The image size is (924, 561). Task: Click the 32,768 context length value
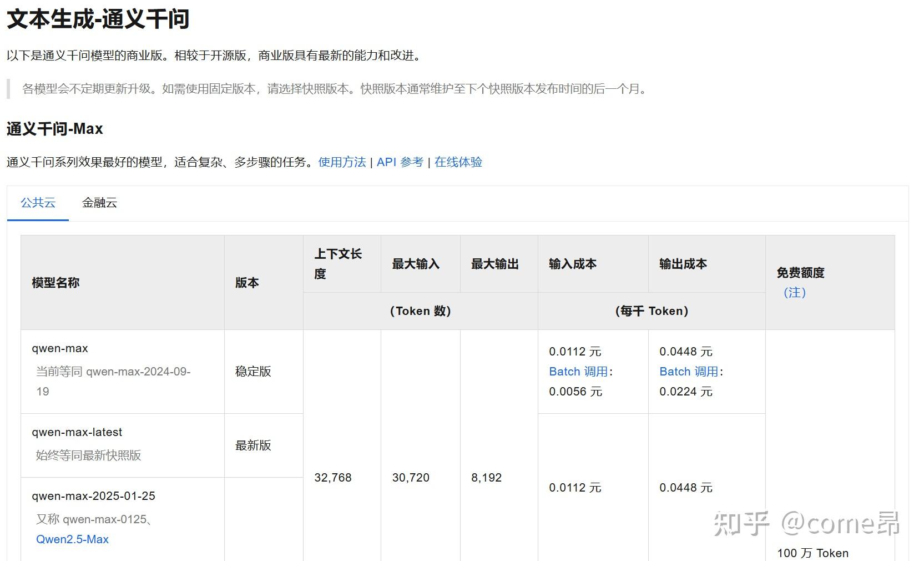[x=333, y=478]
